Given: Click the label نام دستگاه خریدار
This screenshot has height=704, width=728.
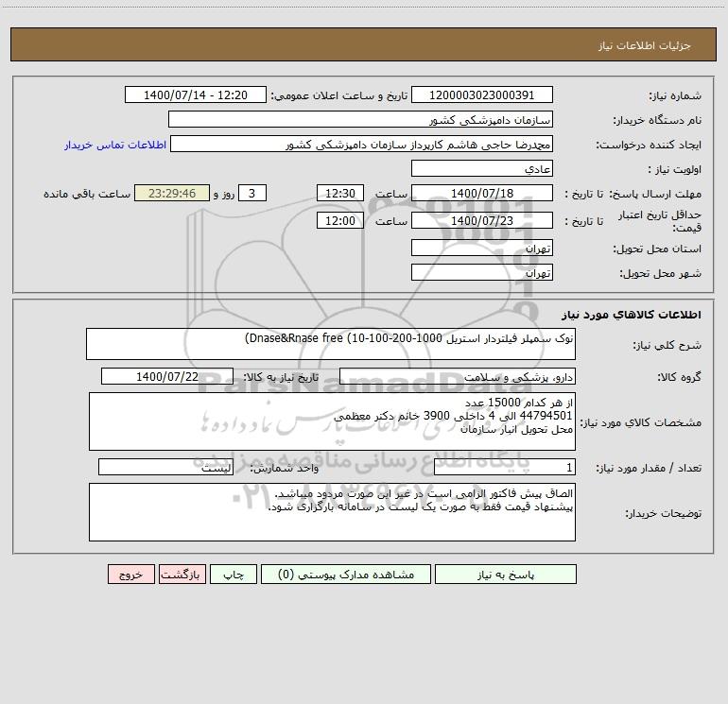Looking at the screenshot, I should [x=657, y=120].
